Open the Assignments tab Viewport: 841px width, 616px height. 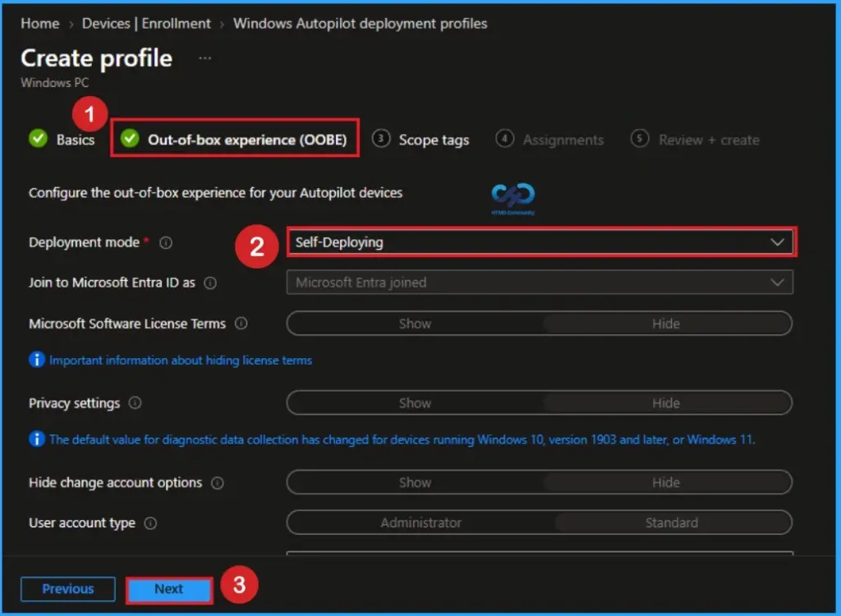pyautogui.click(x=549, y=140)
